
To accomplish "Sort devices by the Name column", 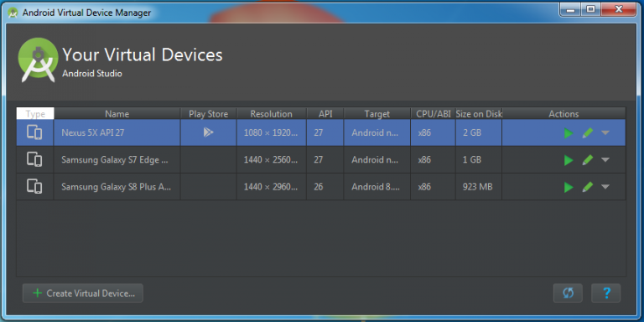I will point(117,114).
